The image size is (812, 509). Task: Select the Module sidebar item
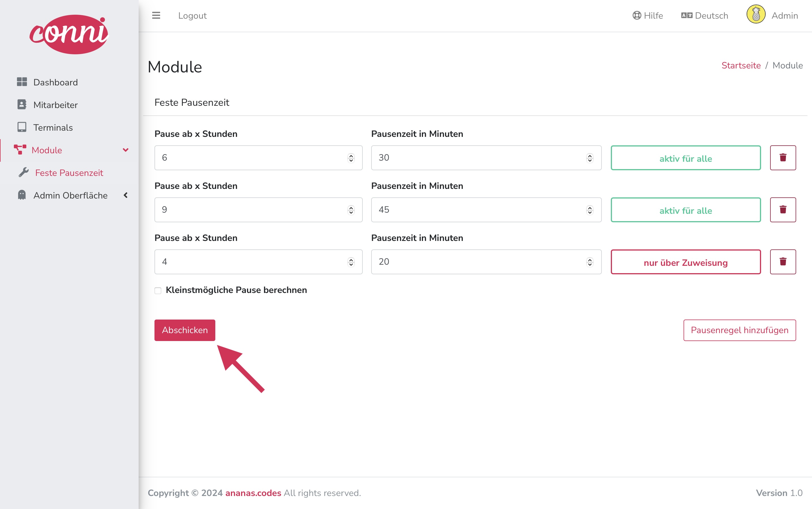coord(69,150)
